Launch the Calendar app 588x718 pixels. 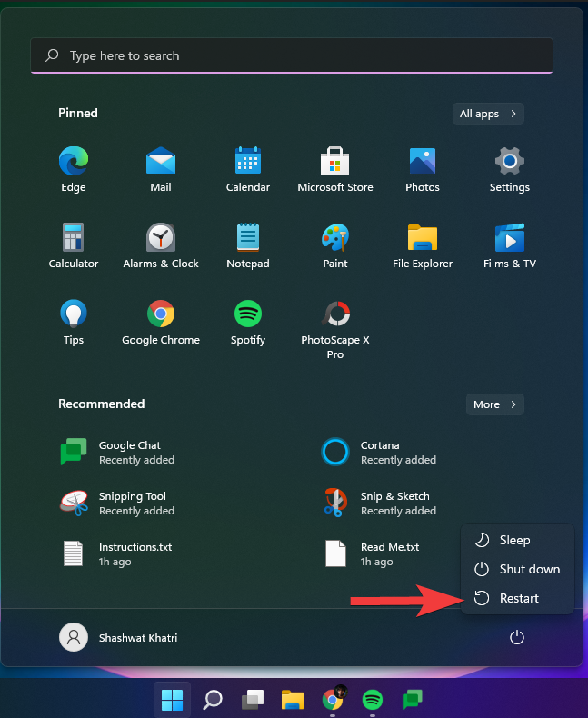[x=248, y=169]
